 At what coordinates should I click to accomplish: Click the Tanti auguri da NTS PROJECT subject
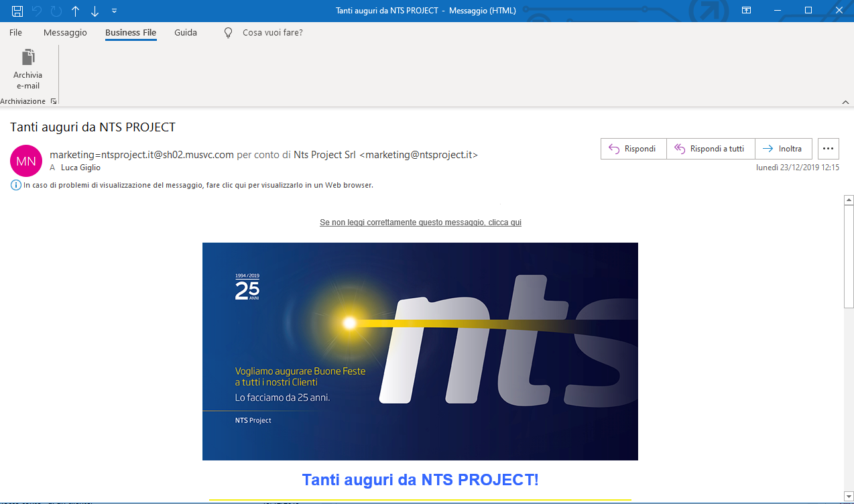point(93,127)
